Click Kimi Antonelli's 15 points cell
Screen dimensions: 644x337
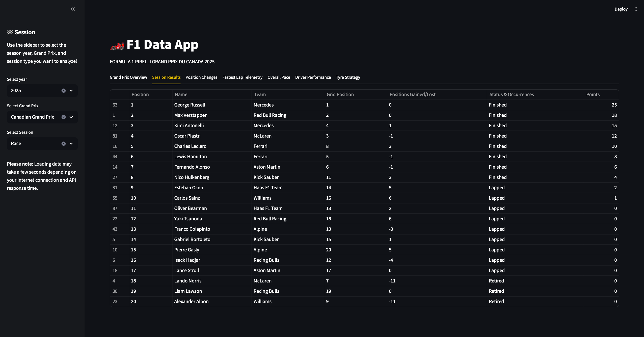[x=601, y=125]
